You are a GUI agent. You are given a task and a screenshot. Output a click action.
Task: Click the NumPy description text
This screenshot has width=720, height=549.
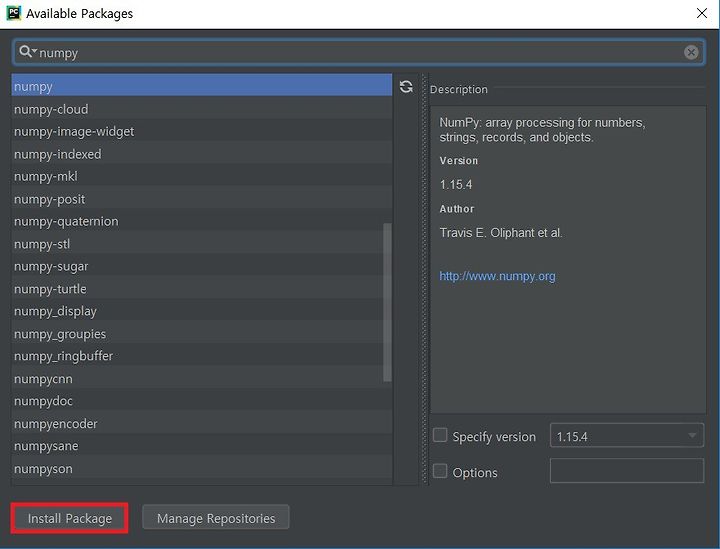point(542,130)
